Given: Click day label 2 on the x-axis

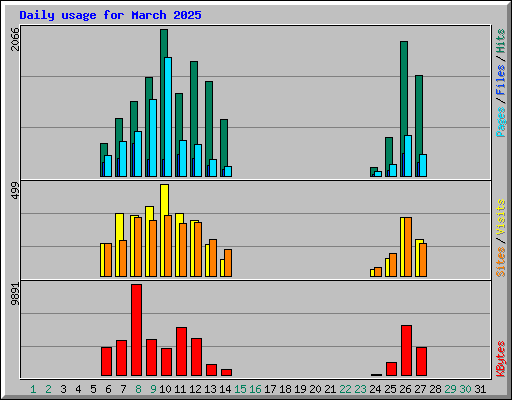Looking at the screenshot, I should pyautogui.click(x=48, y=389).
